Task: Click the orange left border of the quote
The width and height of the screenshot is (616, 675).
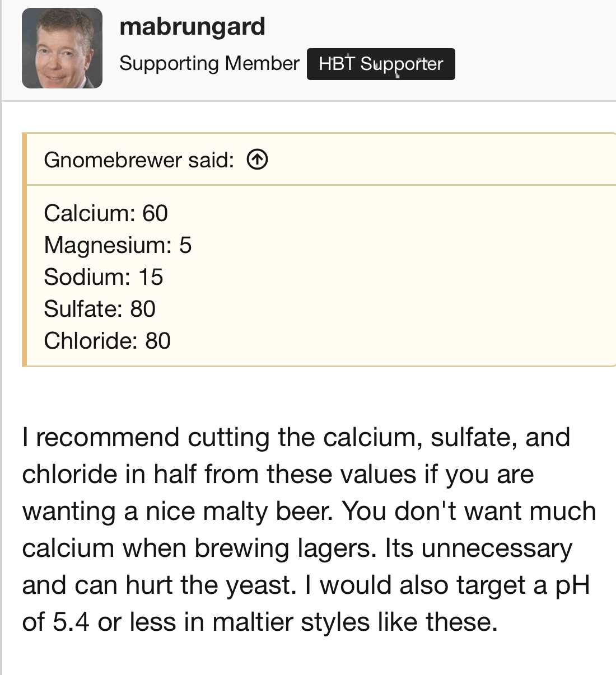Action: coord(24,250)
